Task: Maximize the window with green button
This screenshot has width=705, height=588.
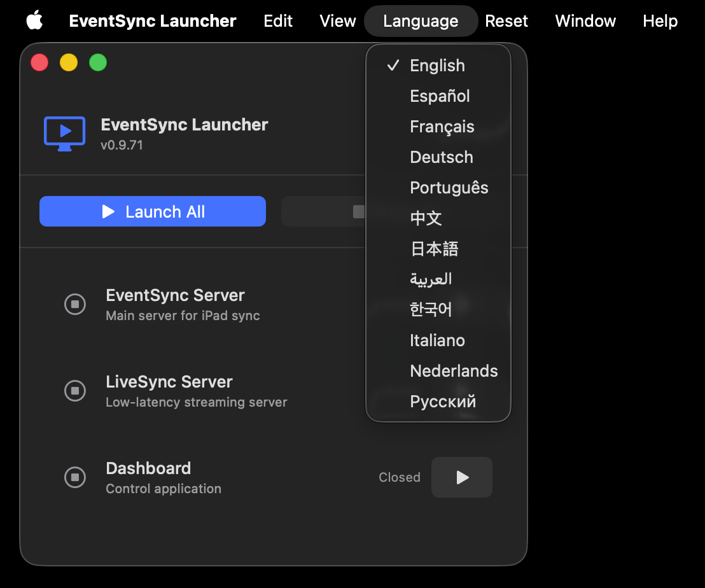Action: click(98, 62)
